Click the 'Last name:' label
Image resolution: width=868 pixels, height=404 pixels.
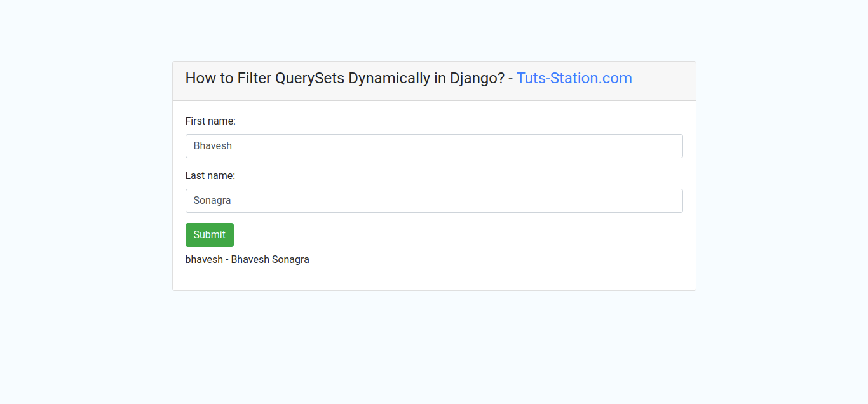click(x=210, y=175)
